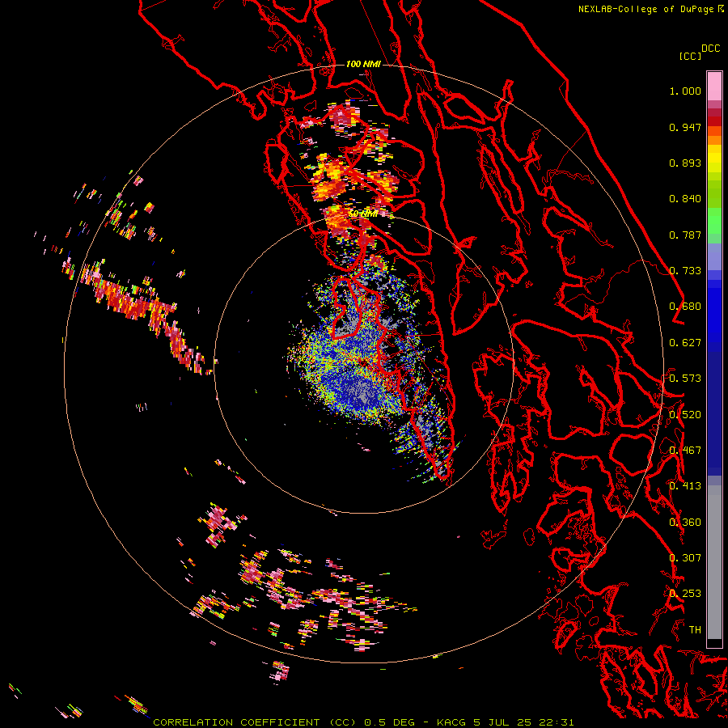Click the 0.627 legend value
This screenshot has width=728, height=728.
point(685,343)
